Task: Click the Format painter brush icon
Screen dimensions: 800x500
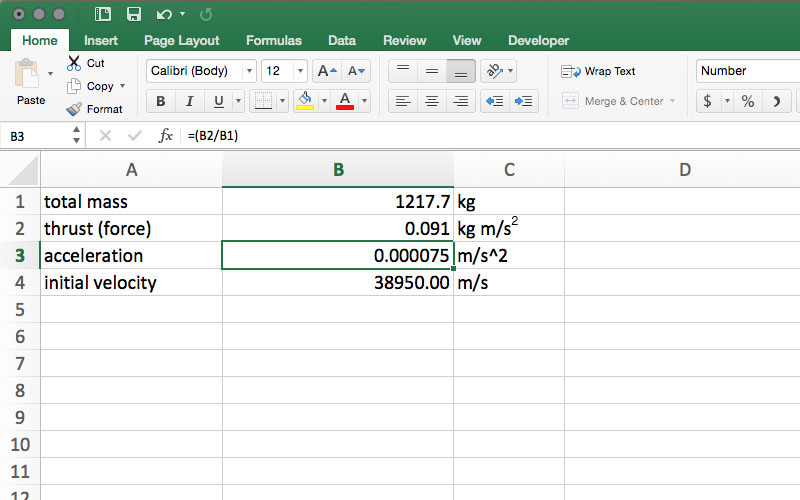Action: (74, 109)
